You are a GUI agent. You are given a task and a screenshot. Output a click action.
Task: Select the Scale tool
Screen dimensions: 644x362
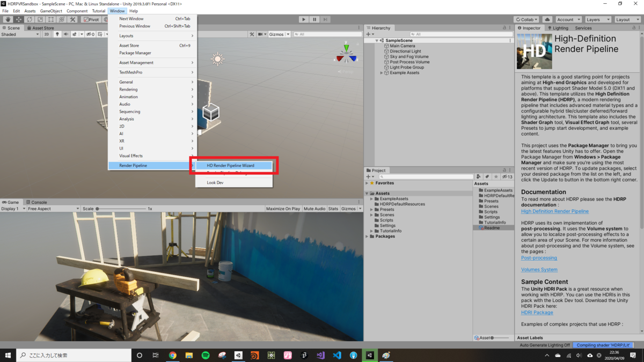click(40, 20)
